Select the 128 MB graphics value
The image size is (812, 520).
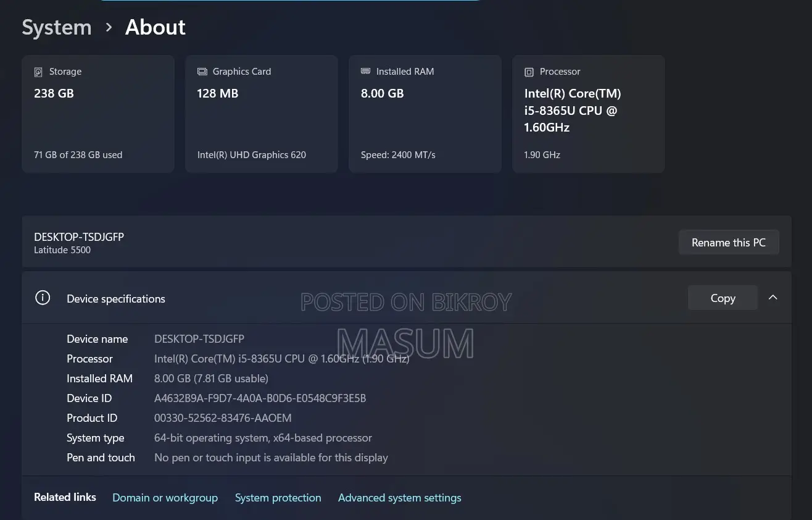(218, 93)
